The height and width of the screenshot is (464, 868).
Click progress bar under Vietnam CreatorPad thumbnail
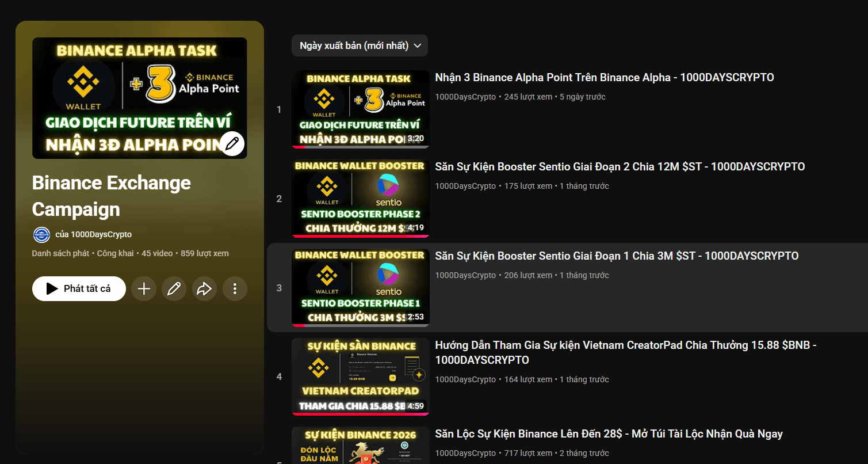click(x=361, y=414)
